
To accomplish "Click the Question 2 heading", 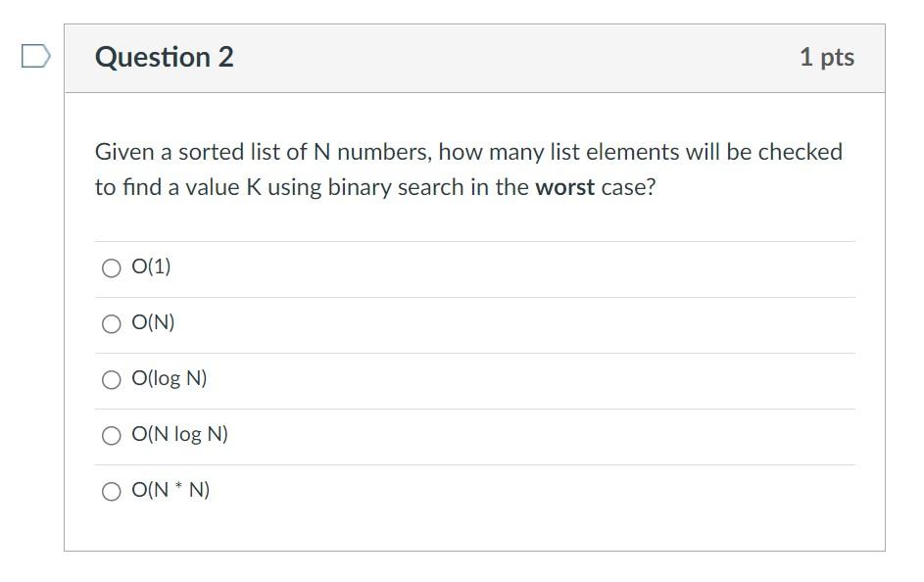I will click(165, 57).
